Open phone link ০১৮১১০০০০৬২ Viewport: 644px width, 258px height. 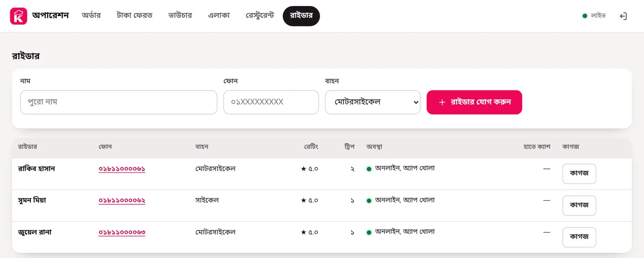click(122, 201)
